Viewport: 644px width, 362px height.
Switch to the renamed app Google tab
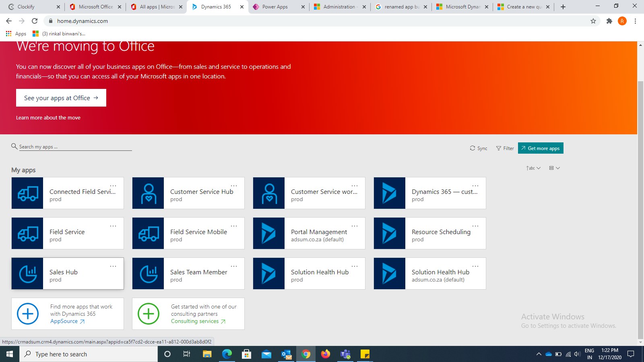(401, 7)
